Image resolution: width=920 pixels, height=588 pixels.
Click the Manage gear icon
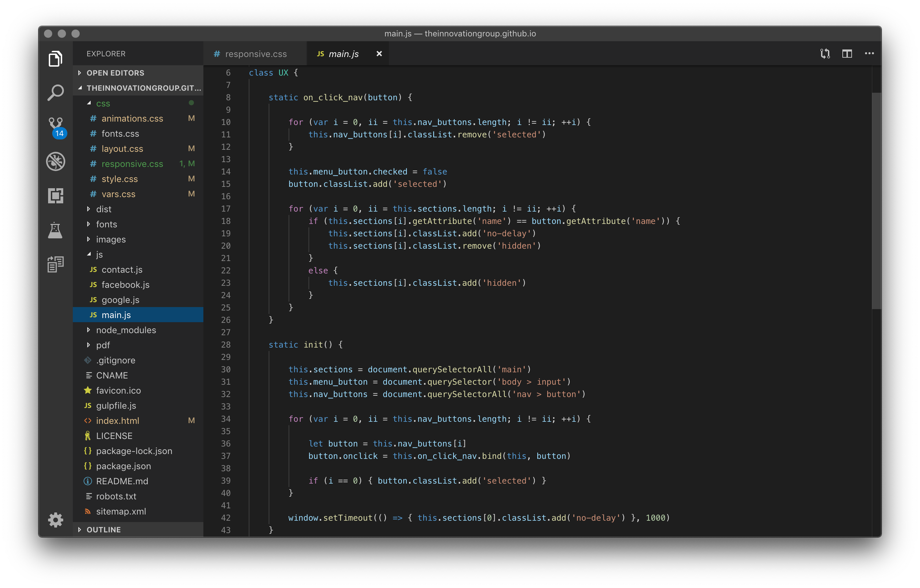56,520
